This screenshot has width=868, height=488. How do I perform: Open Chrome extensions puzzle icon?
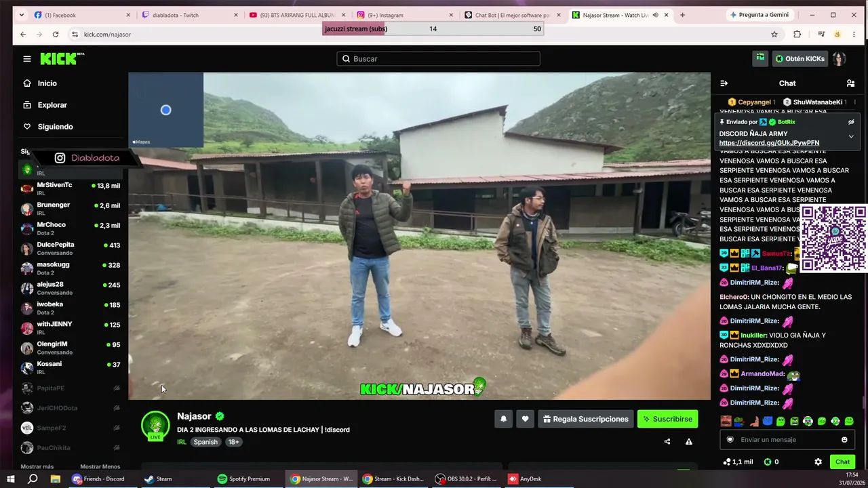(797, 35)
